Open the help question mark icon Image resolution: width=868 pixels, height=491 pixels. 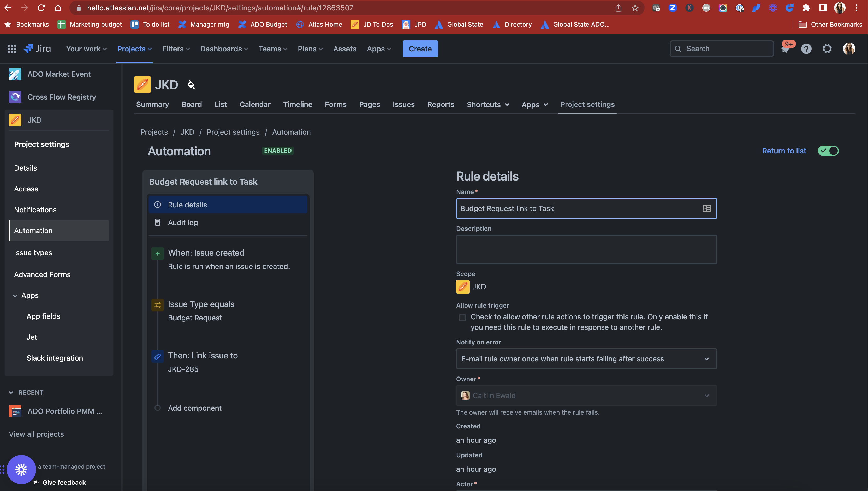(x=806, y=49)
